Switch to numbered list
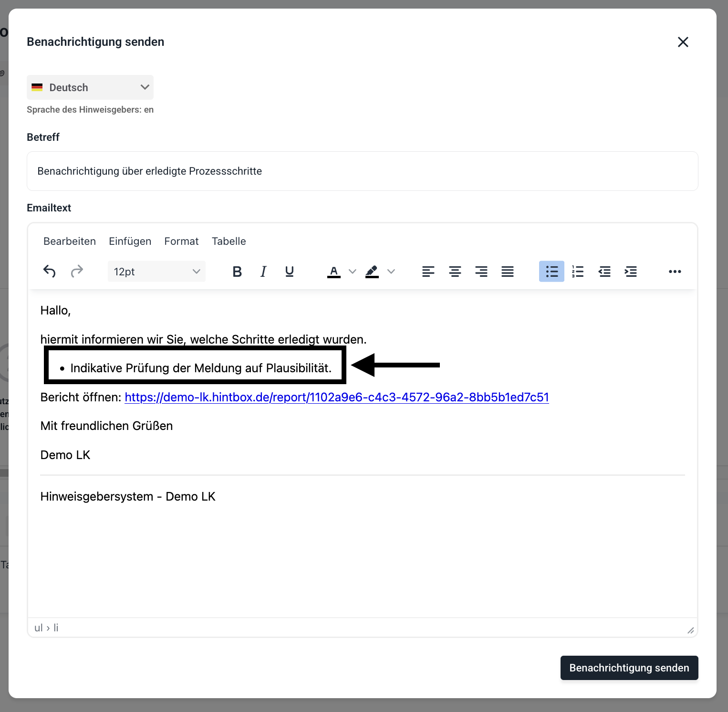 [x=578, y=272]
